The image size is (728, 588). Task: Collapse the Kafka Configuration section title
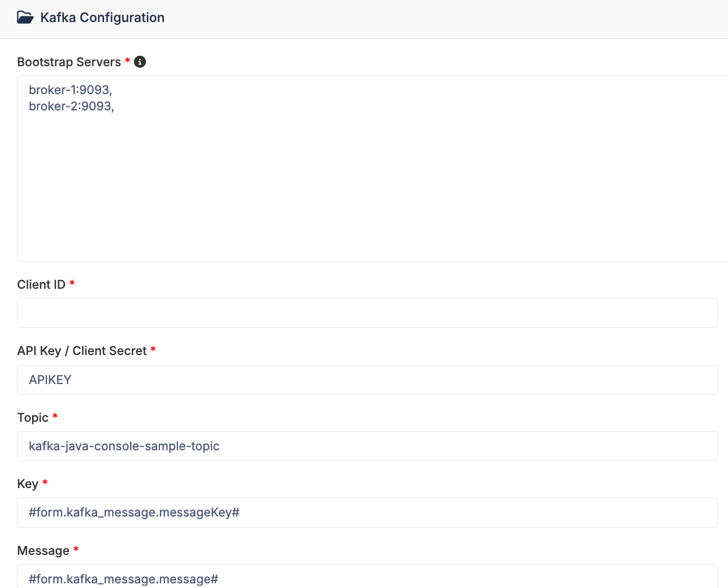[102, 17]
